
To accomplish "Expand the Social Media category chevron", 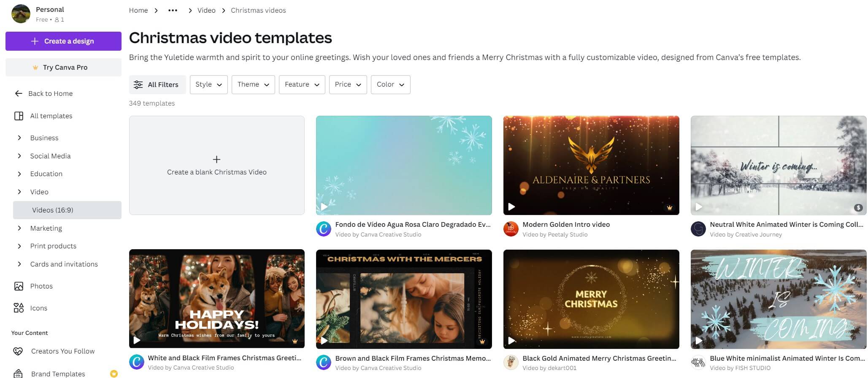I will [19, 156].
